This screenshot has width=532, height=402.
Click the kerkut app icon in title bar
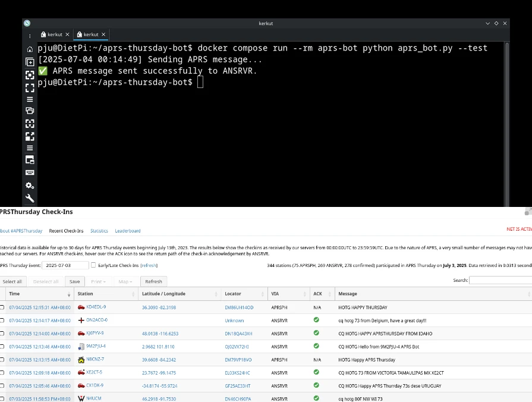tap(27, 23)
